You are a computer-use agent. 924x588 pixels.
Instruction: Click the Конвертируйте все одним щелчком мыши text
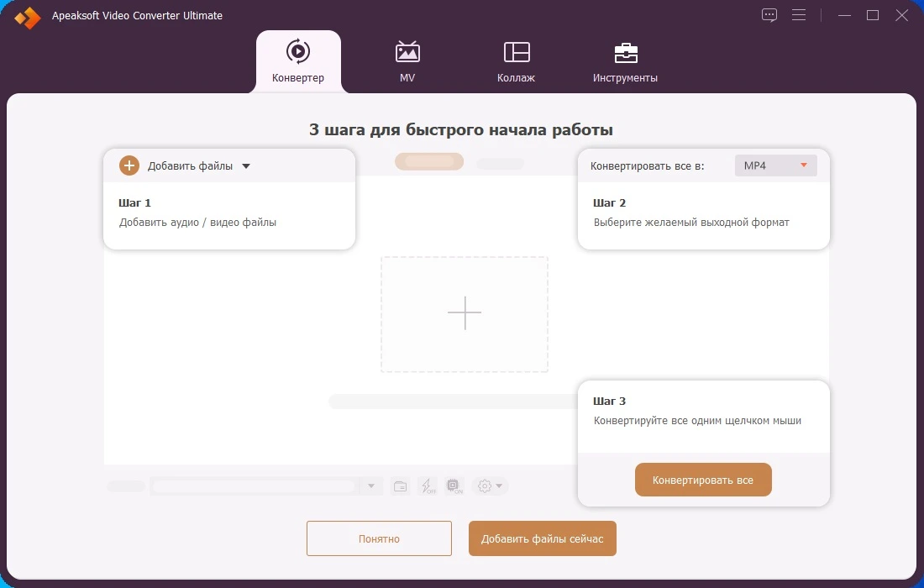click(697, 421)
